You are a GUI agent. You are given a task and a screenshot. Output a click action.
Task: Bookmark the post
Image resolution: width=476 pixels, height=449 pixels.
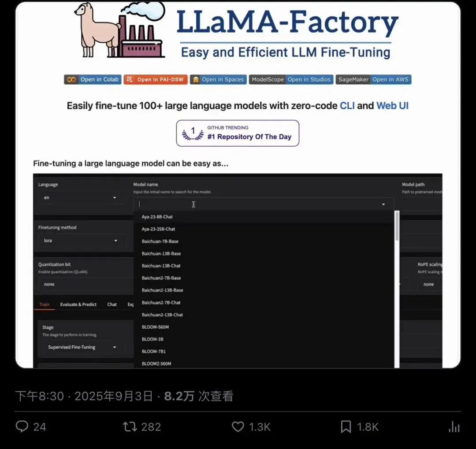tap(346, 427)
